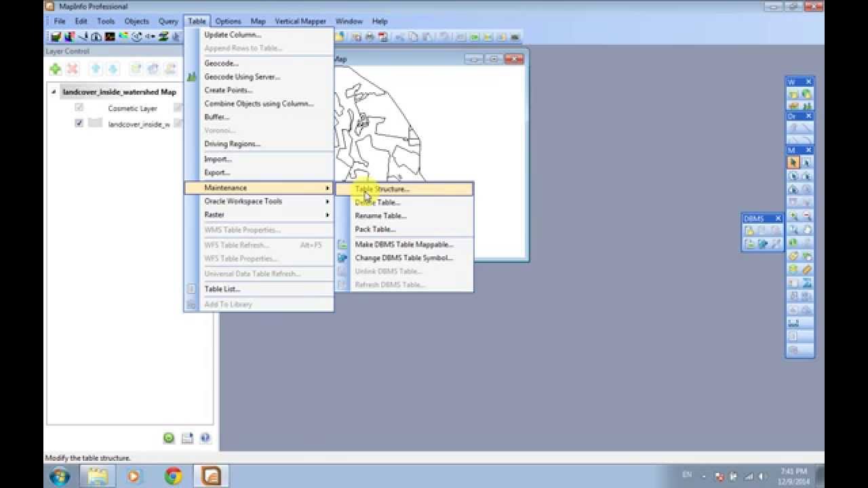Select Buffer... from Table menu
Screen dimensions: 868x488
[x=259, y=117]
